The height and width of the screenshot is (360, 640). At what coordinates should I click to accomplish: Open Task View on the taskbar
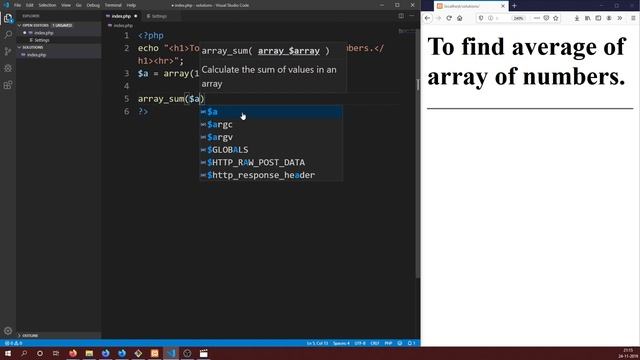[x=56, y=353]
